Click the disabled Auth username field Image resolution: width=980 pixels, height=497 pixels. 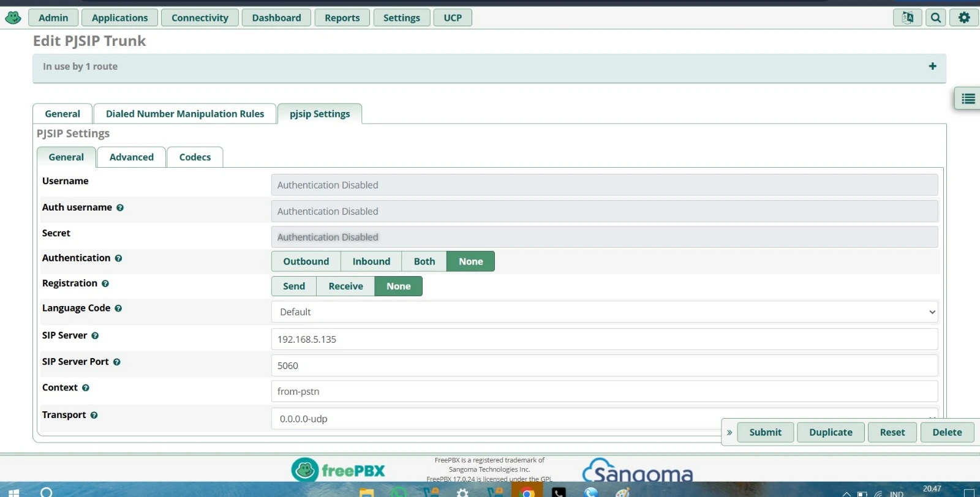(605, 211)
